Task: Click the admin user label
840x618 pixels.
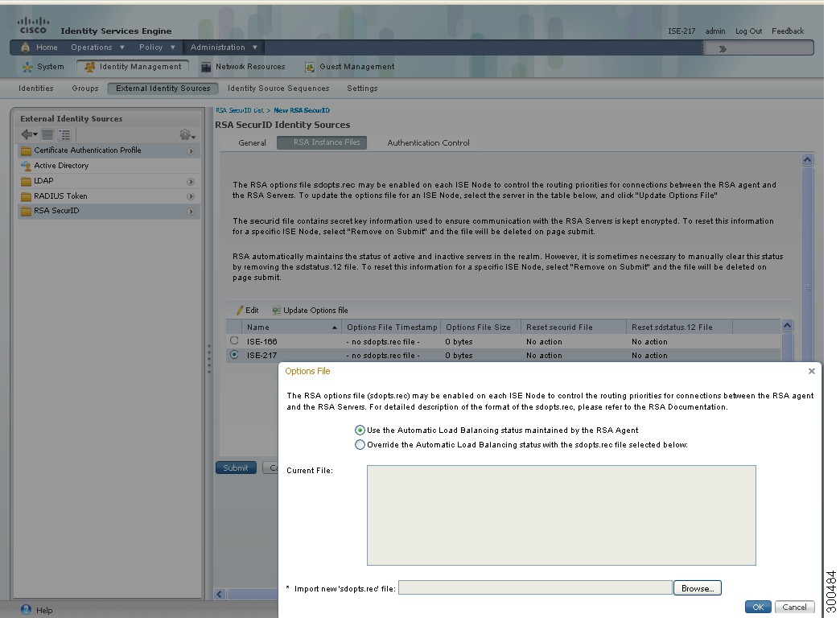Action: point(714,31)
